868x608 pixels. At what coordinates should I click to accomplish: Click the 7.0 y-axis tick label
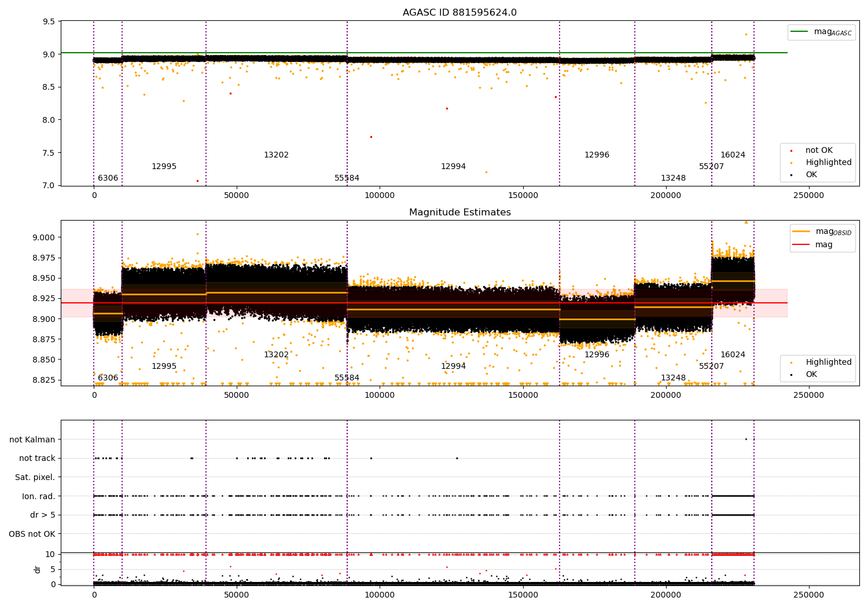pyautogui.click(x=49, y=186)
